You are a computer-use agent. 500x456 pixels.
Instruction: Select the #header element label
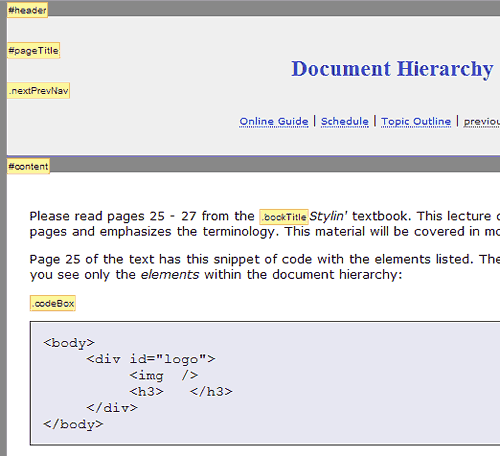[27, 10]
